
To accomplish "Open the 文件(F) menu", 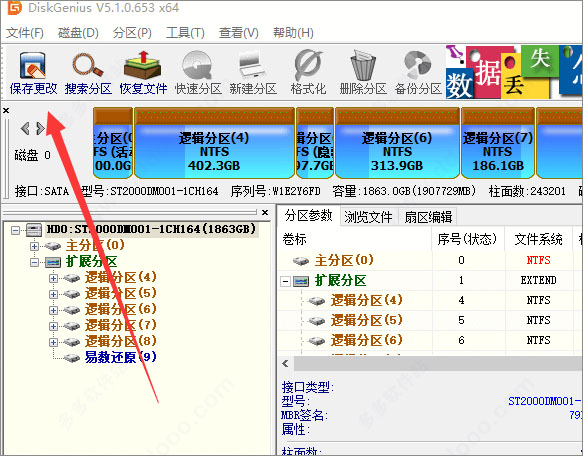I will tap(25, 33).
